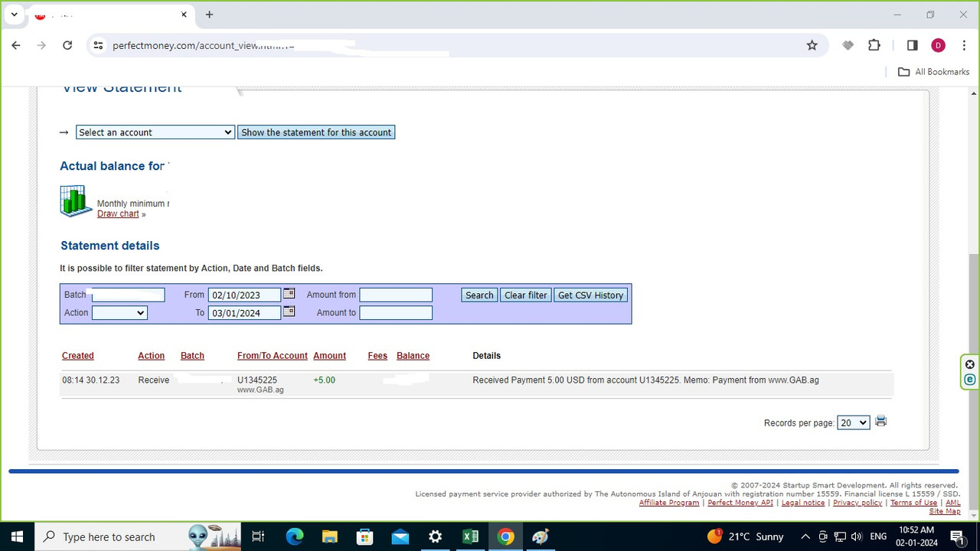Open Microsoft Store from taskbar

pos(364,536)
